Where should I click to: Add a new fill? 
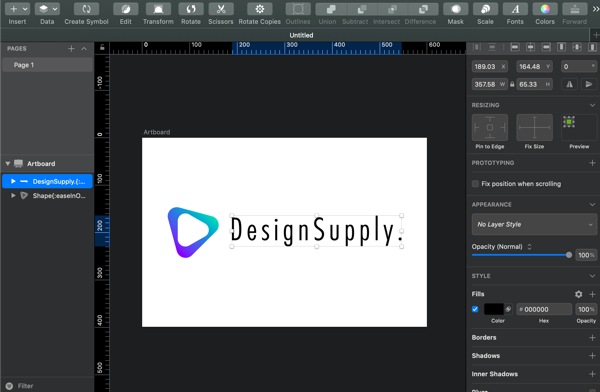(x=592, y=294)
